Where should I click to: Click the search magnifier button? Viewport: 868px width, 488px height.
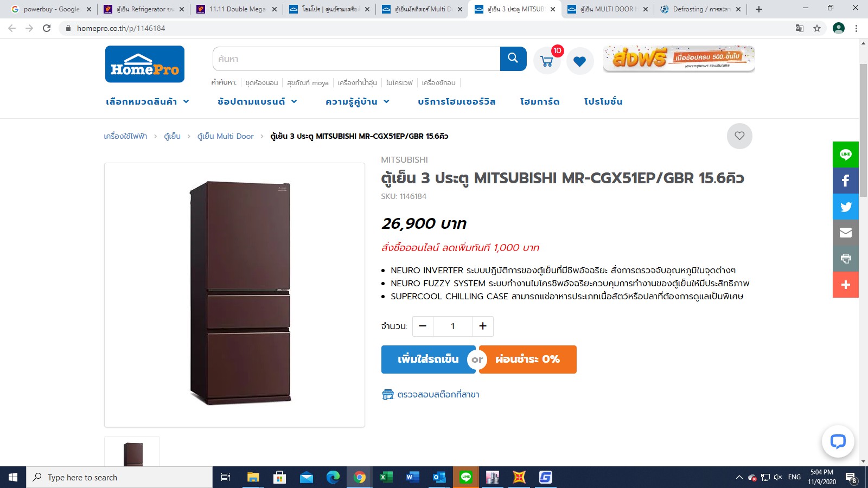point(513,59)
